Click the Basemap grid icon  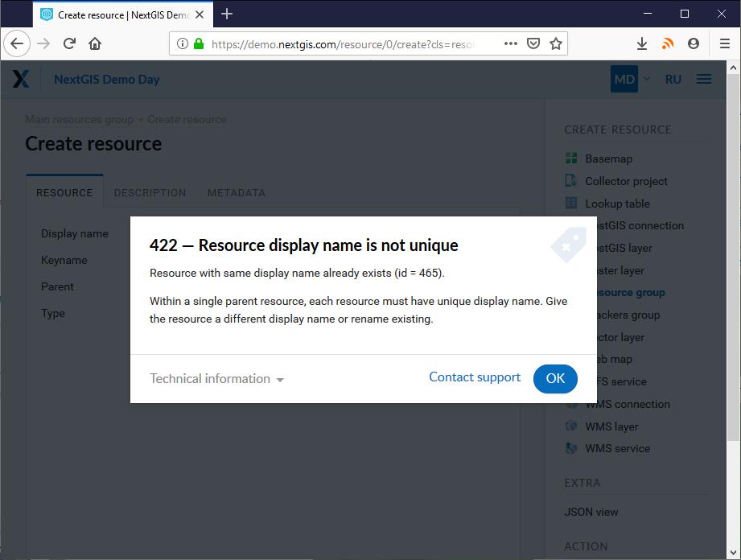coord(571,159)
